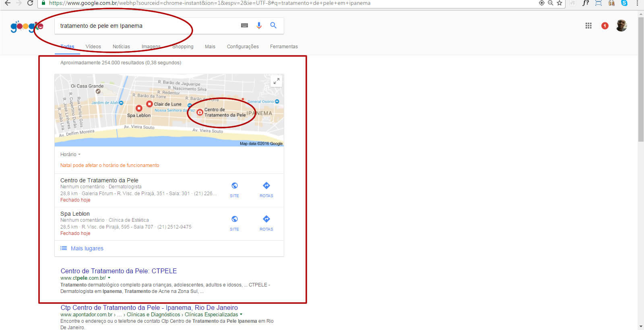Screen dimensions: 644x330
Task: Open Ferramentas search tools
Action: (284, 47)
